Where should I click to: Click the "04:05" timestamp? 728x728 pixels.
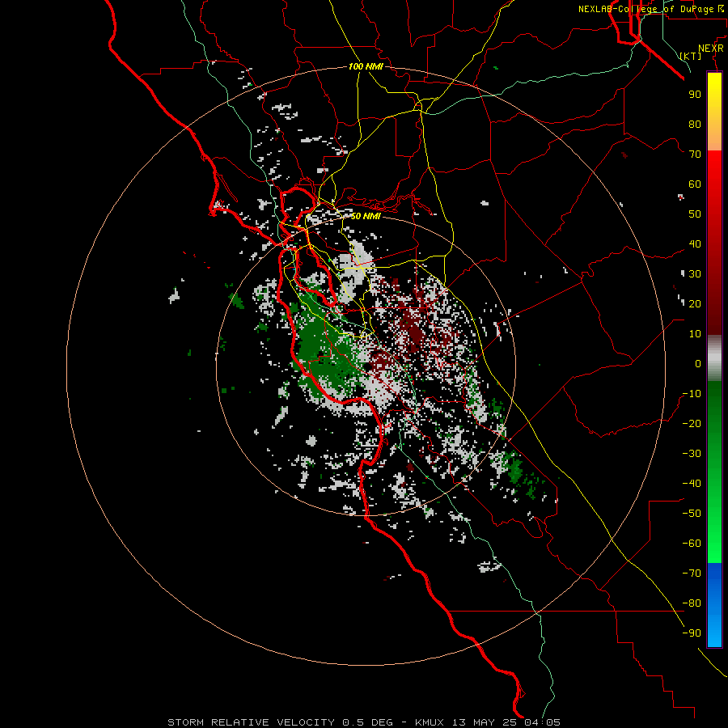pyautogui.click(x=542, y=722)
